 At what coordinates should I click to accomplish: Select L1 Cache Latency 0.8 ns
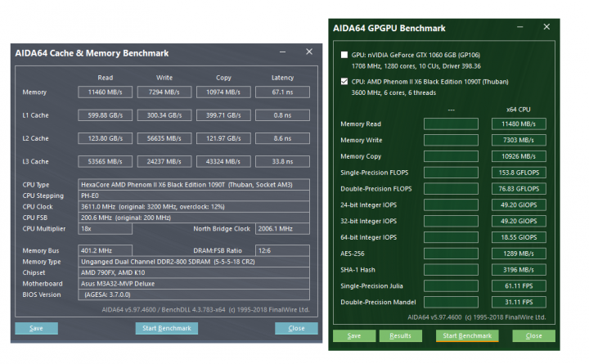(282, 115)
